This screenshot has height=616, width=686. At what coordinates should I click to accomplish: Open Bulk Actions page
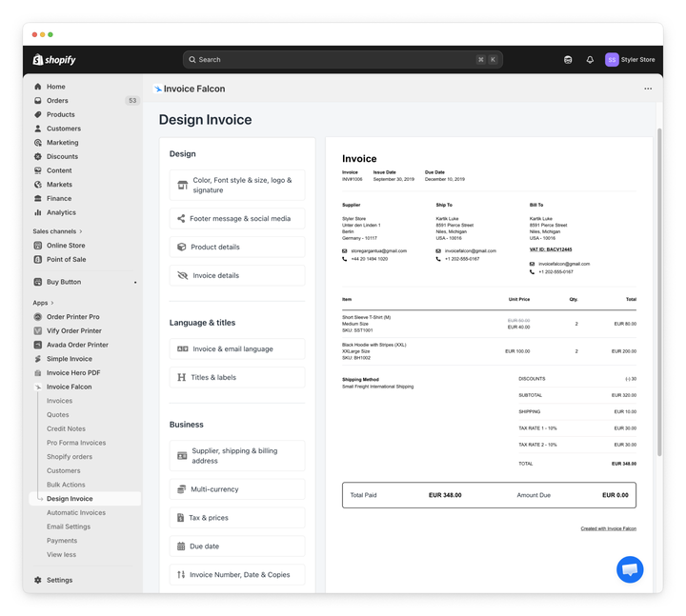(x=66, y=485)
